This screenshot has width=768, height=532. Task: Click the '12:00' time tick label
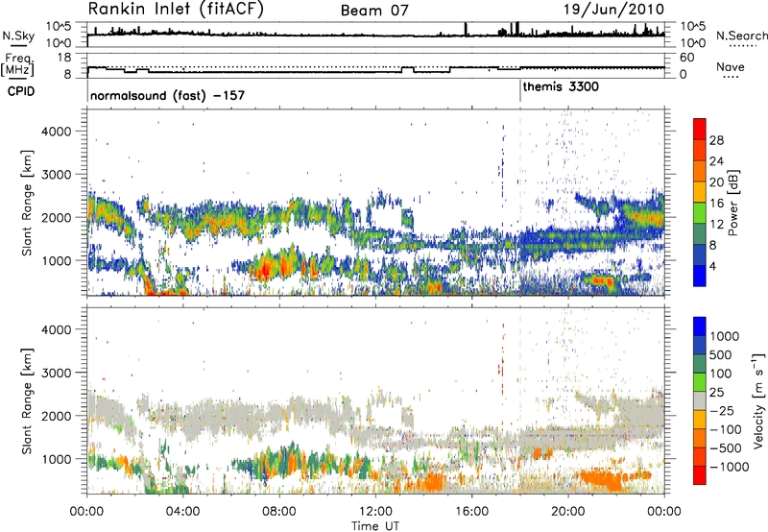375,512
